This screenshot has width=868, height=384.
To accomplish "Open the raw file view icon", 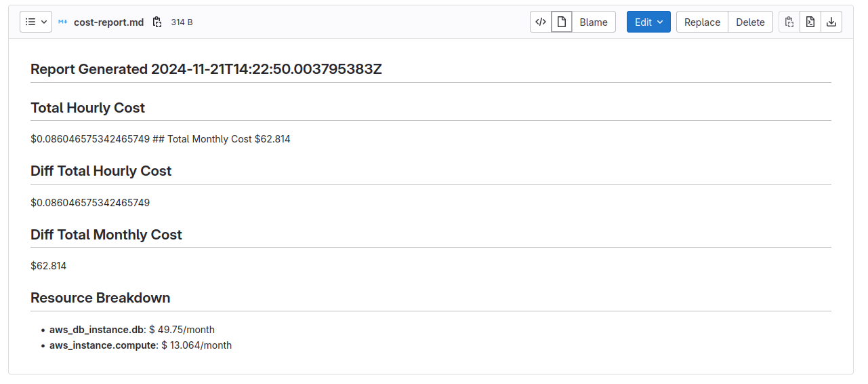I will click(810, 22).
